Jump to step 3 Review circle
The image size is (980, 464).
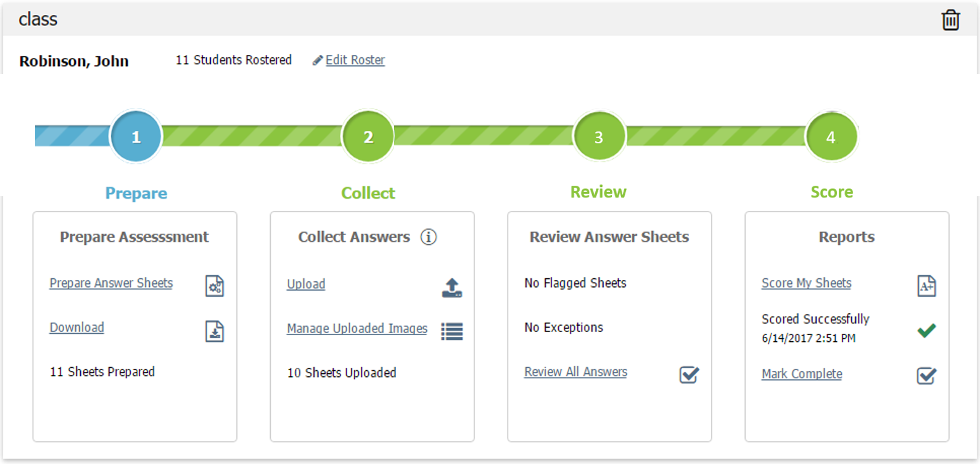599,136
